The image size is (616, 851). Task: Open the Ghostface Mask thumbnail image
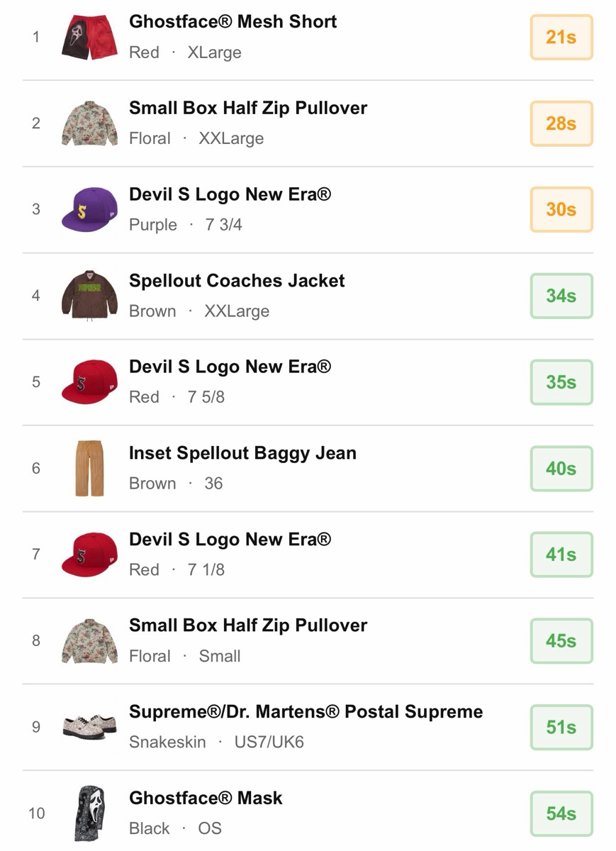pyautogui.click(x=89, y=813)
